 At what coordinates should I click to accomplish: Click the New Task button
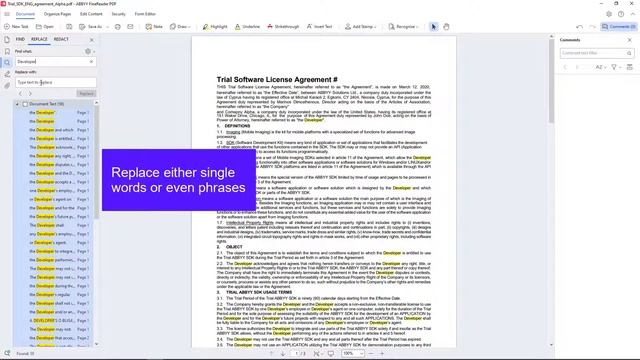(16, 27)
